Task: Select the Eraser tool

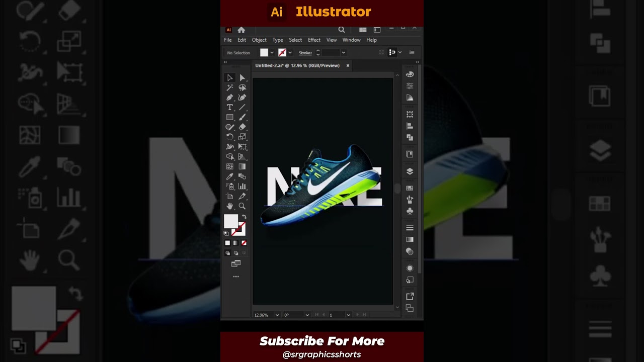Action: point(242,127)
